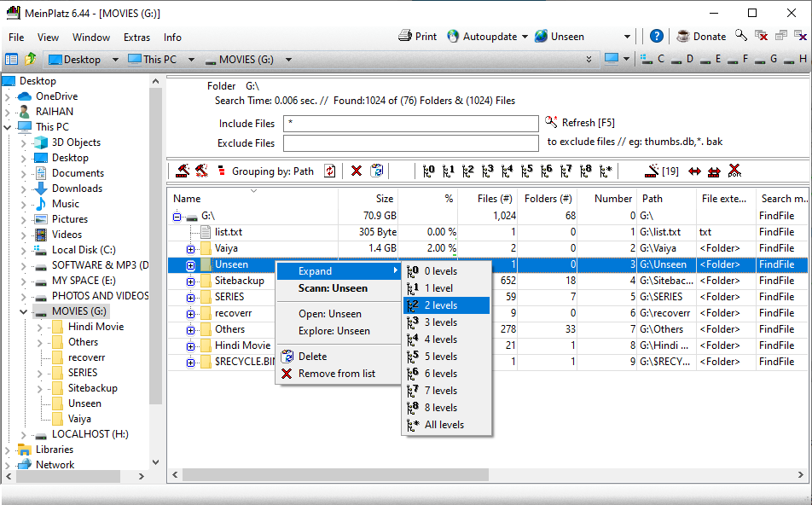Image resolution: width=812 pixels, height=505 pixels.
Task: Click the Size column header
Action: [x=368, y=198]
